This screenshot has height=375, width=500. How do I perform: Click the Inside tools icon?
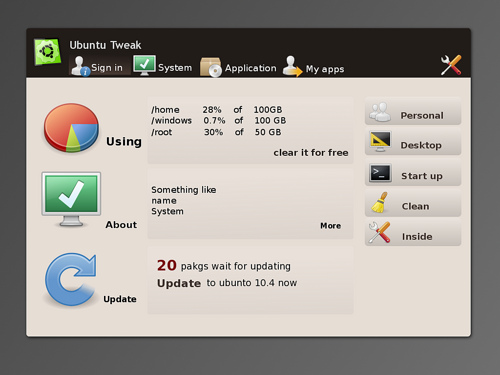click(x=380, y=232)
